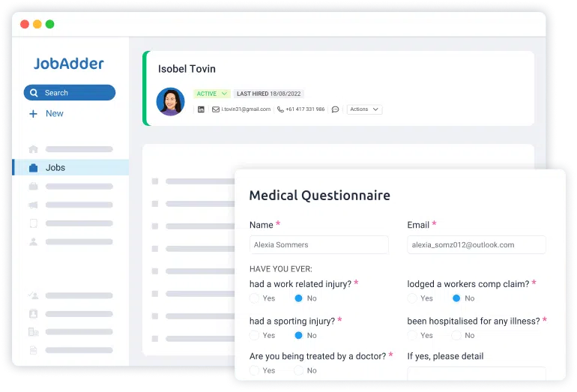The image size is (577, 392).
Task: Click the Jobs briefcase icon
Action: point(34,168)
